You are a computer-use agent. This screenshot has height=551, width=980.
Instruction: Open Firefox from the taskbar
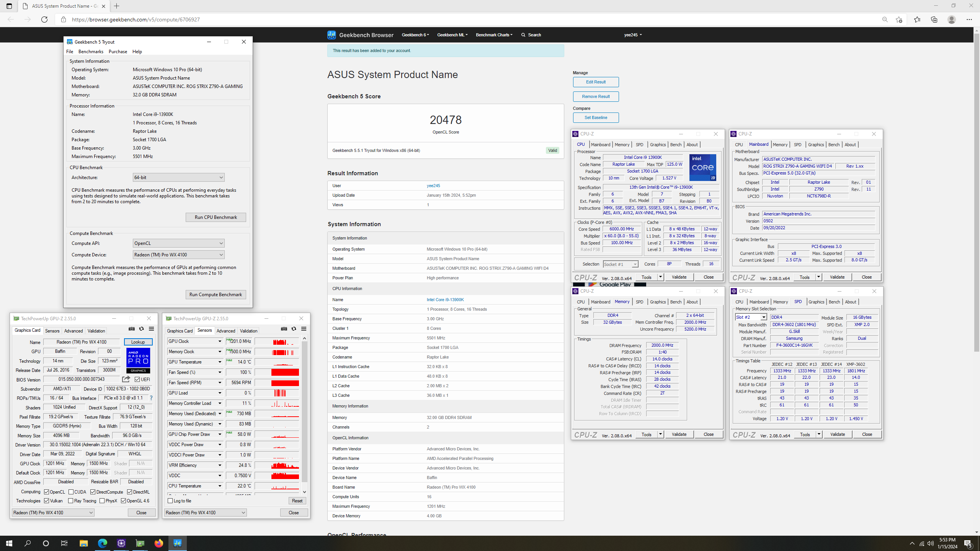pos(158,543)
